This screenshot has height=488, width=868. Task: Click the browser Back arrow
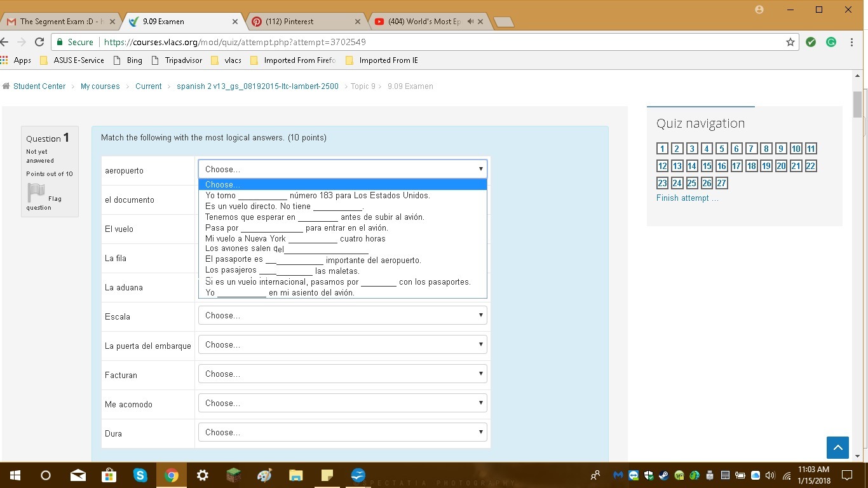pyautogui.click(x=4, y=42)
